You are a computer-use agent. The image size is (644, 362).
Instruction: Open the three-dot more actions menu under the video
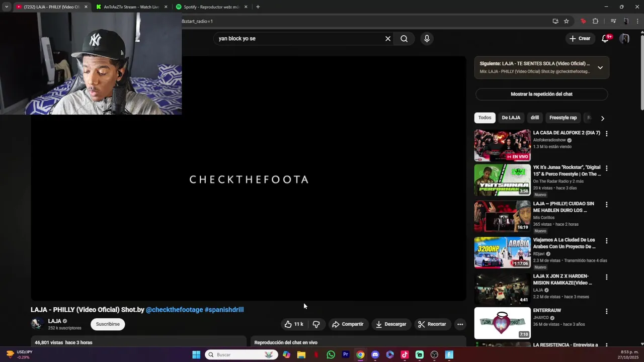[x=460, y=324]
